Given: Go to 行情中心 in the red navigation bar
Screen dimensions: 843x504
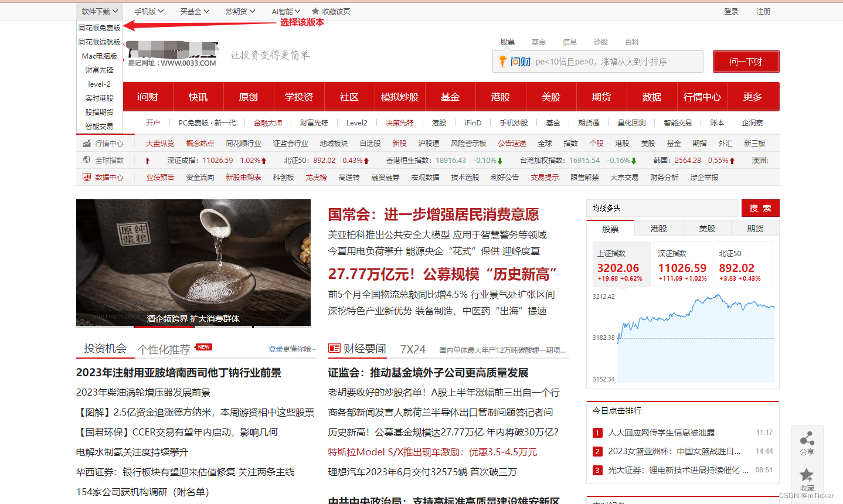Looking at the screenshot, I should click(702, 97).
